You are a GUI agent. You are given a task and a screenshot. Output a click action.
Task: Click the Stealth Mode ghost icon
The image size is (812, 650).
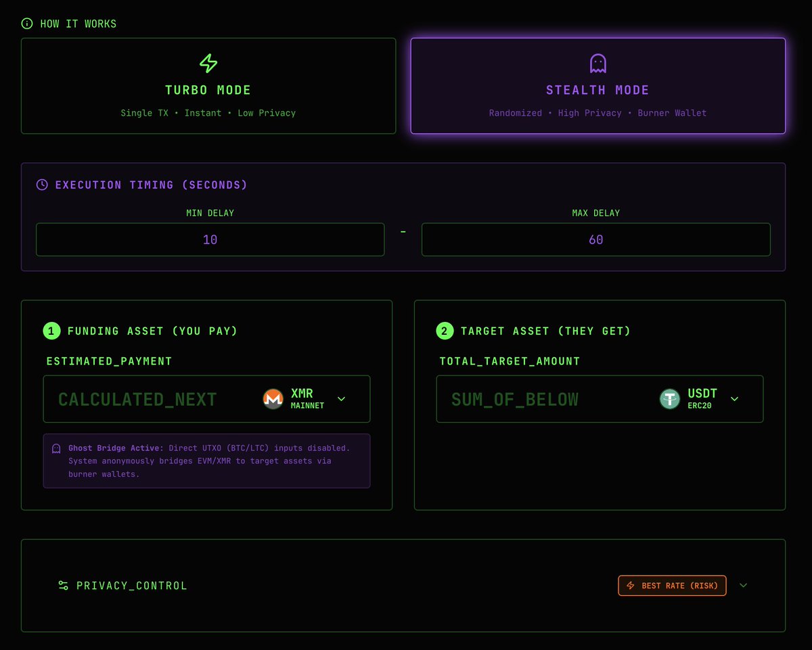(x=598, y=64)
